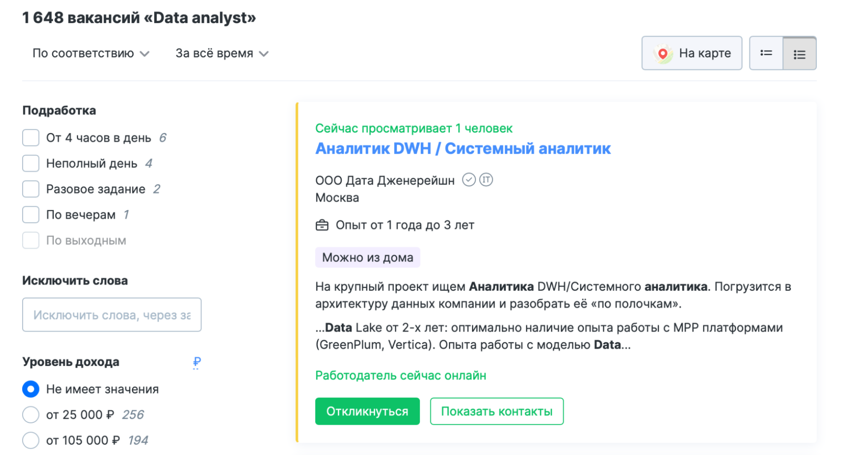Click the briefcase experience icon
This screenshot has width=868, height=455.
[322, 224]
